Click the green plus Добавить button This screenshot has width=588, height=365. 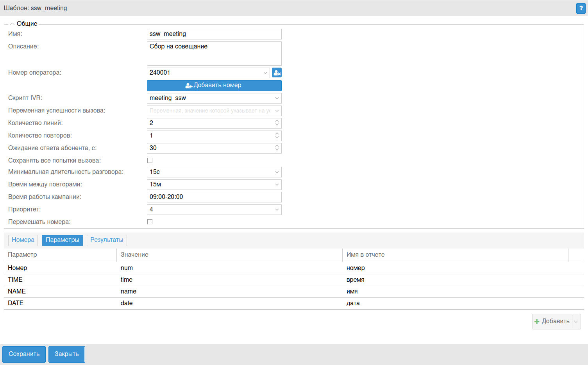552,321
